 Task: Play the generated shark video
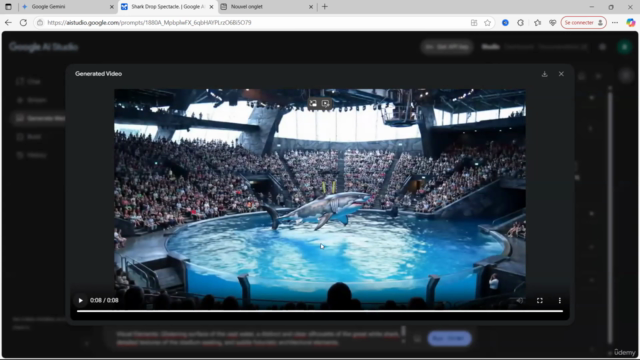(x=80, y=300)
